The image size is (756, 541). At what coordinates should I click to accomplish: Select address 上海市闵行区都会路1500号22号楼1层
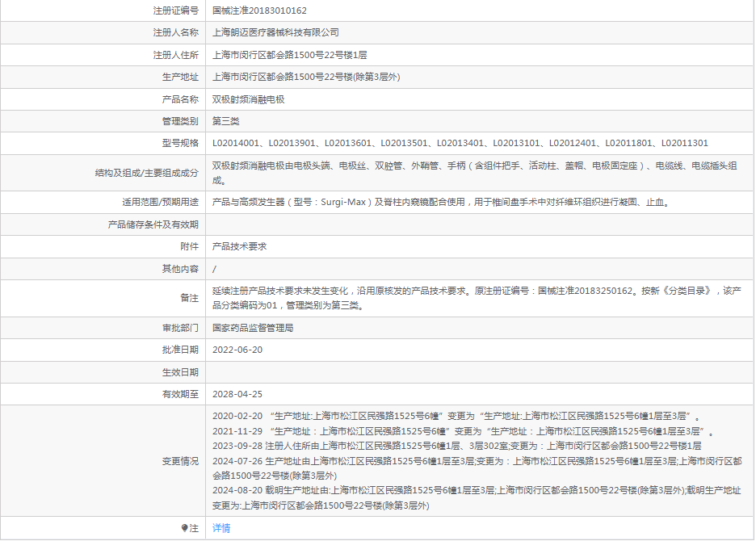(x=290, y=55)
